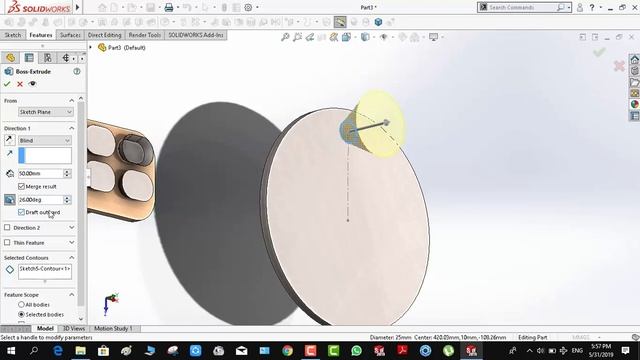Open SOLIDWORKS Resources home icon in task pane
This screenshot has height=360, width=640.
[x=634, y=59]
